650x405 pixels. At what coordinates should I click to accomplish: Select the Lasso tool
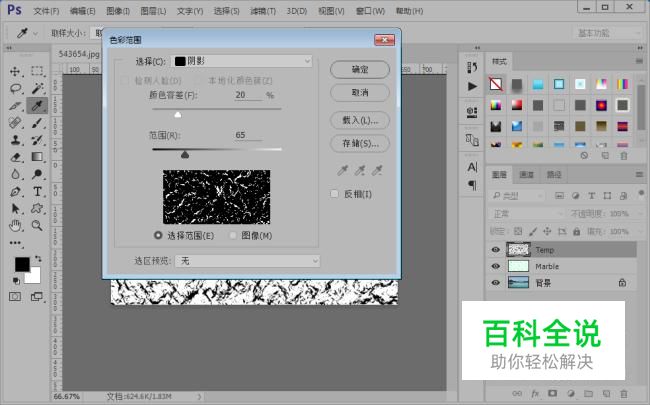15,88
